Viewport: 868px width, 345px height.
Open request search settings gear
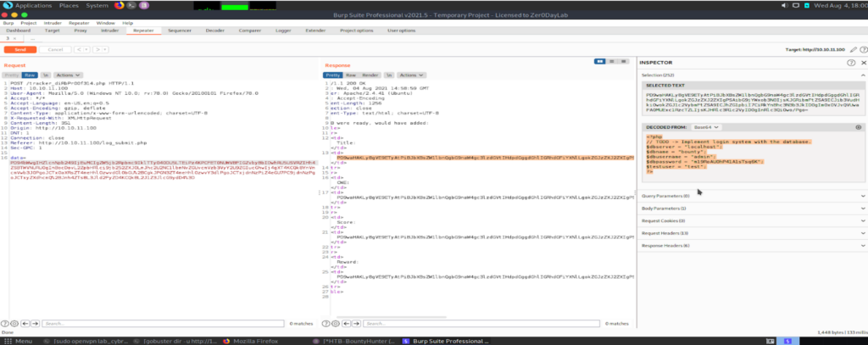coord(14,323)
